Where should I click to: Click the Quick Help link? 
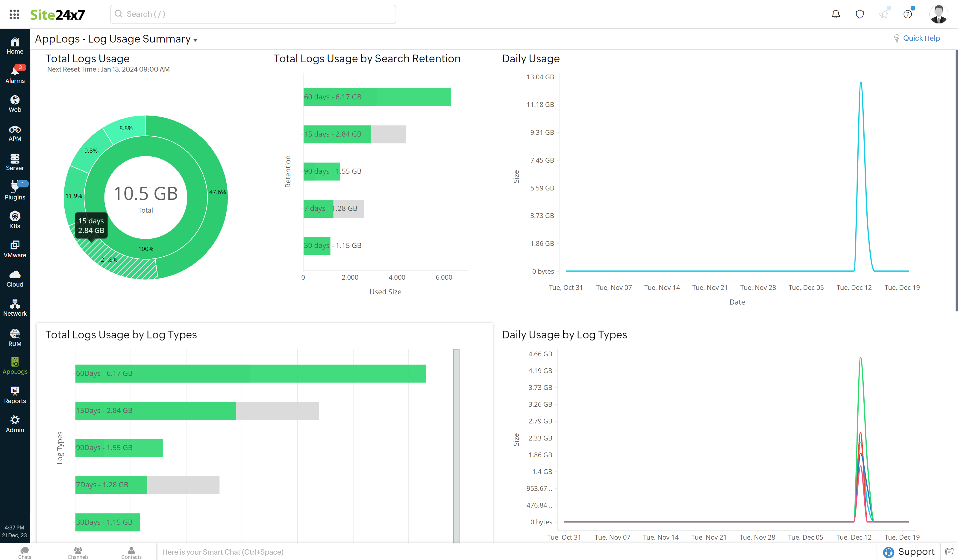click(922, 38)
